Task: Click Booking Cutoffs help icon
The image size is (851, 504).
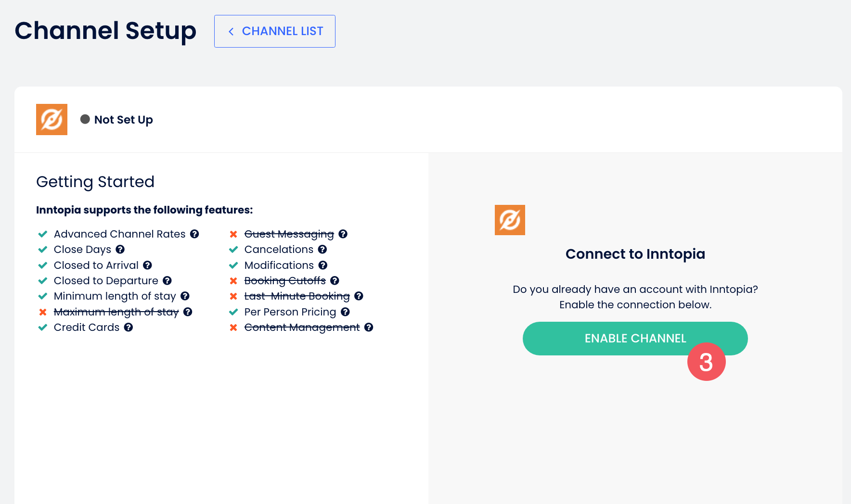Action: pos(335,281)
